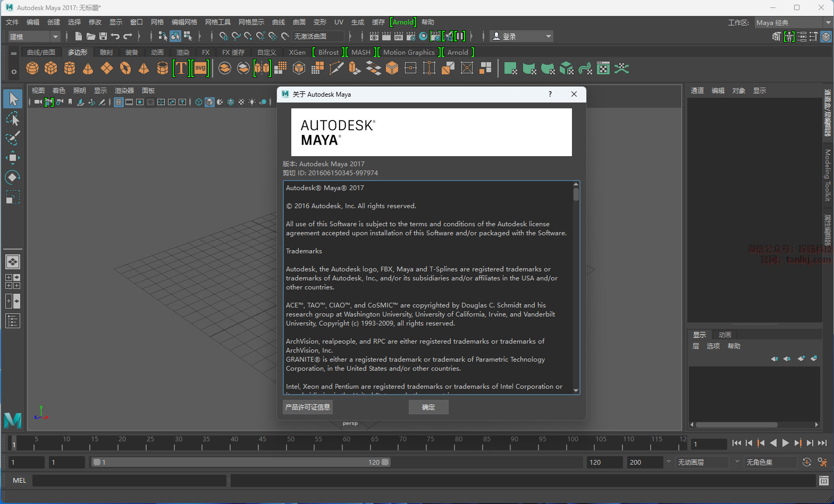Click the 确定 button in the dialog
Image resolution: width=834 pixels, height=504 pixels.
point(428,407)
